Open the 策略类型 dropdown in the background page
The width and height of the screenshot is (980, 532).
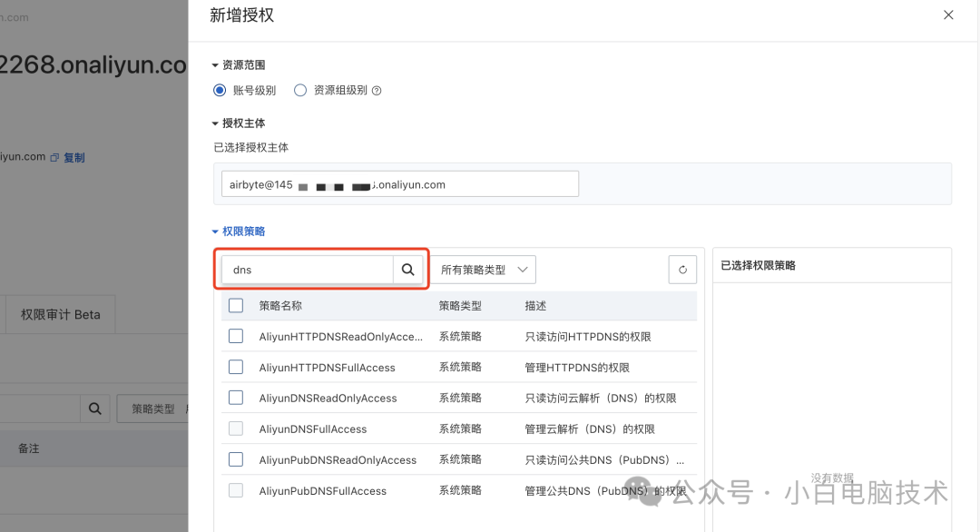pos(153,409)
